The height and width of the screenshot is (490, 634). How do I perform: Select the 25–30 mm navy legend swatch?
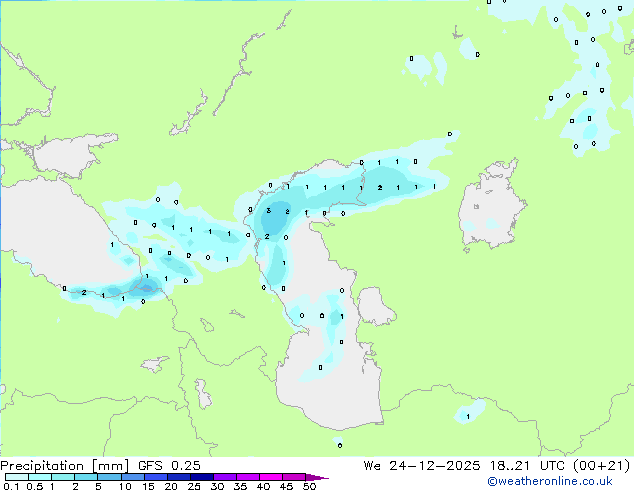201,477
